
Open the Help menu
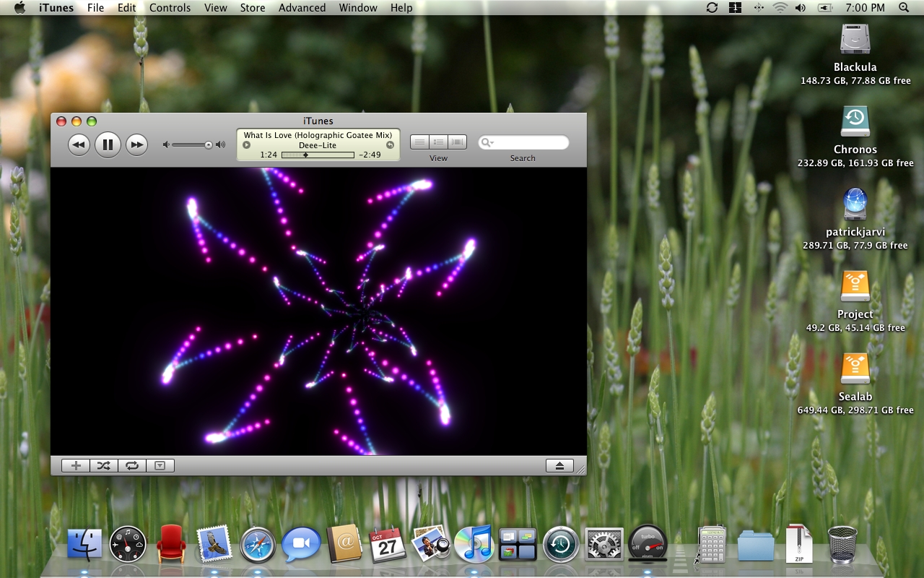(x=401, y=8)
